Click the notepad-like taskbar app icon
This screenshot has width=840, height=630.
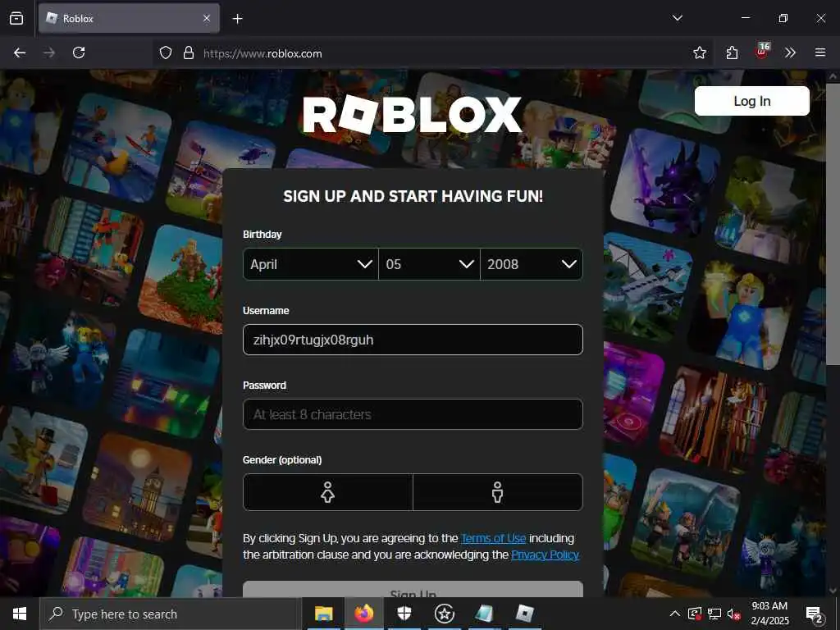click(484, 614)
